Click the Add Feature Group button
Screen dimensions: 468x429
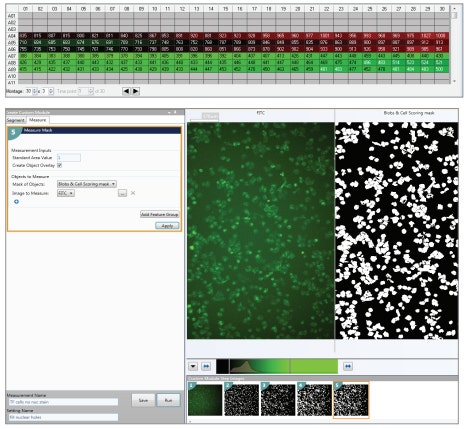click(x=160, y=214)
